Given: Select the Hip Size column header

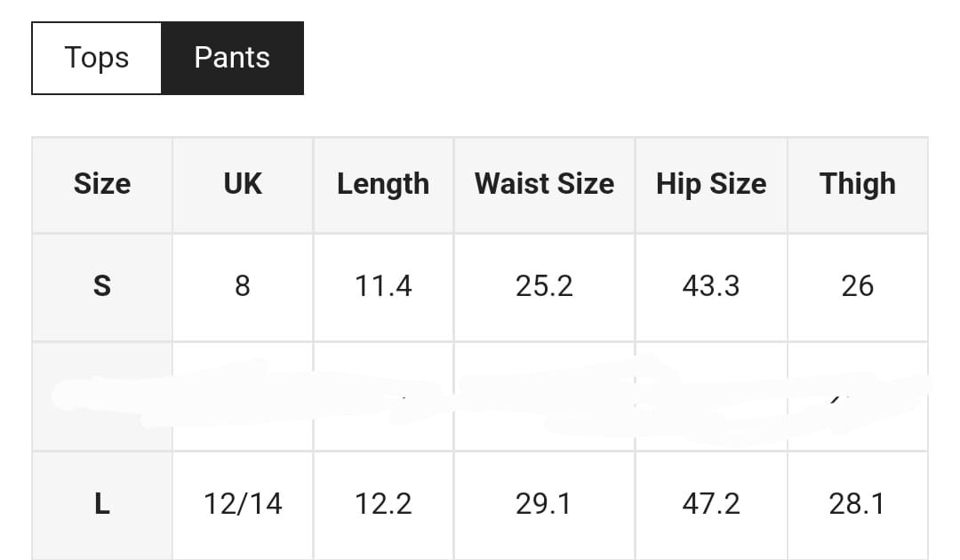Looking at the screenshot, I should coord(711,184).
